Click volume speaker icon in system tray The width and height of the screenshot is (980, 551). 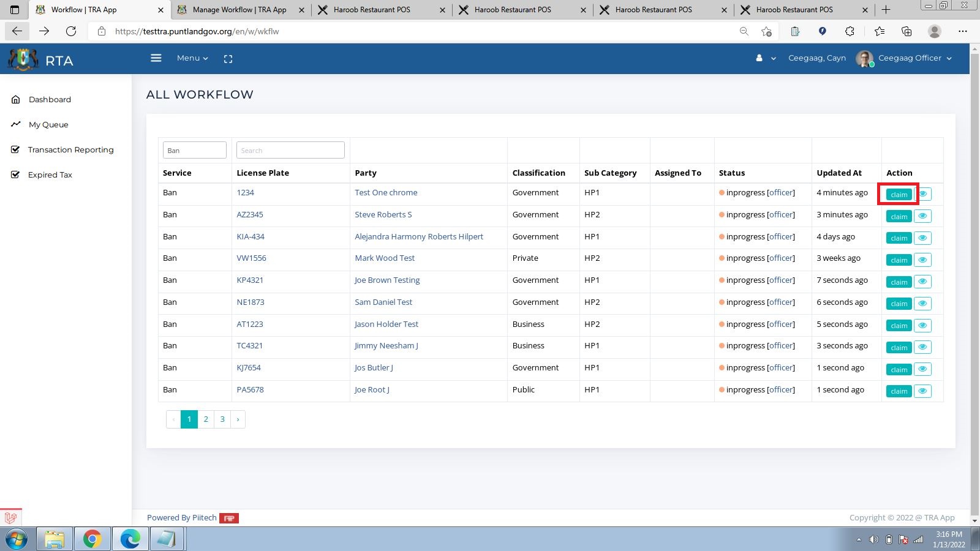(x=874, y=539)
